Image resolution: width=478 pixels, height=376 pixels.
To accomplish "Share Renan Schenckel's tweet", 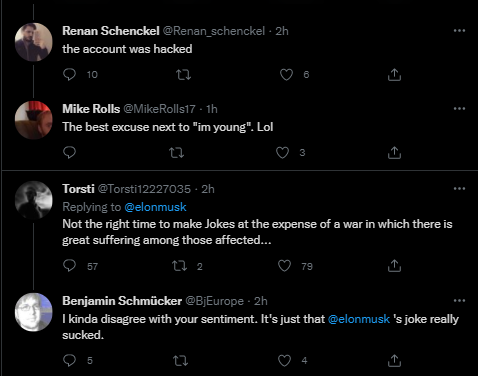I will (x=394, y=74).
